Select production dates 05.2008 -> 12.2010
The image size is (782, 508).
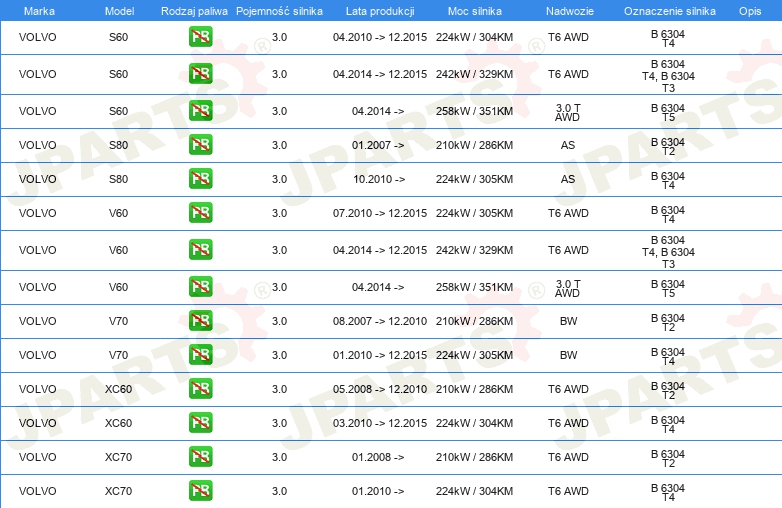[380, 389]
